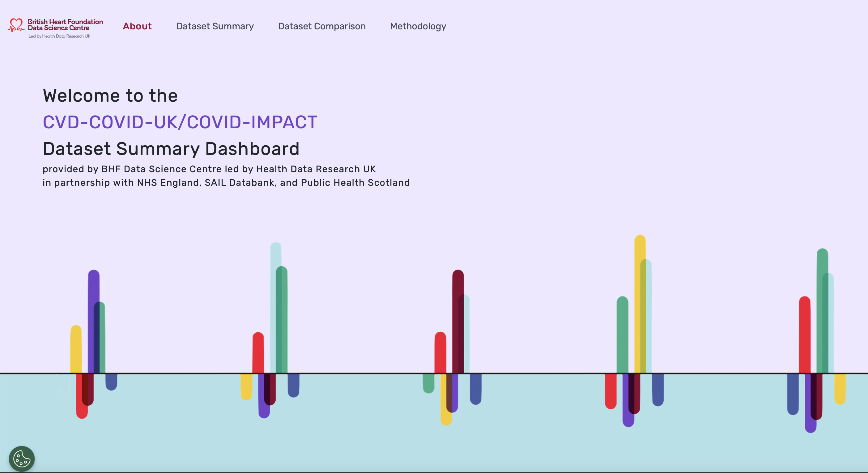868x473 pixels.
Task: Click the 'provided by BHF Data Science Centre' line
Action: tap(209, 169)
